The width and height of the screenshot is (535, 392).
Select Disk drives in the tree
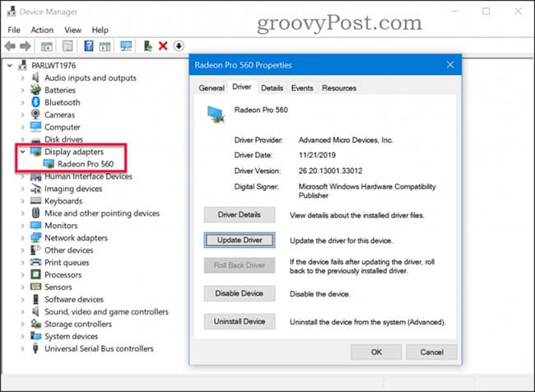tap(64, 139)
